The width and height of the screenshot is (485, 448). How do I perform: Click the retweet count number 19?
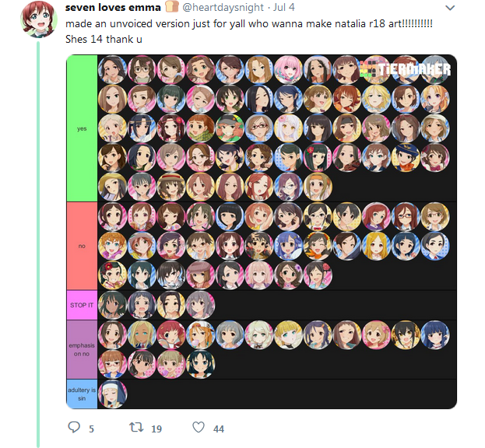coord(156,429)
